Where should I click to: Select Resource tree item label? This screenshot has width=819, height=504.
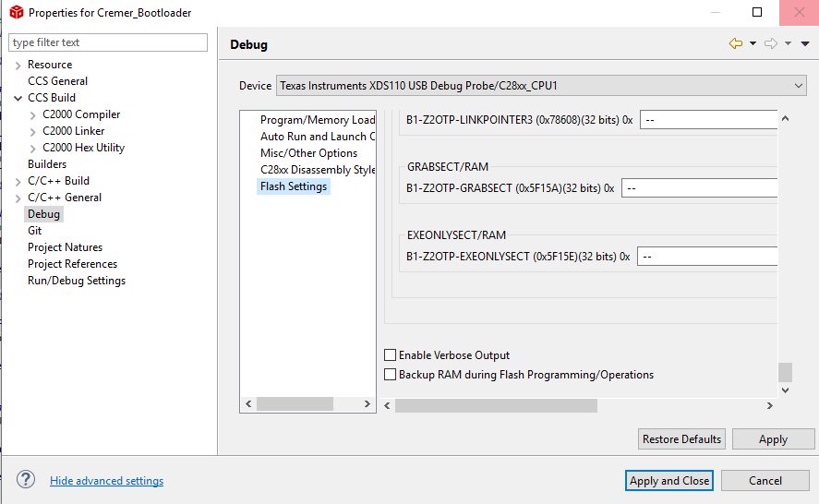(50, 65)
